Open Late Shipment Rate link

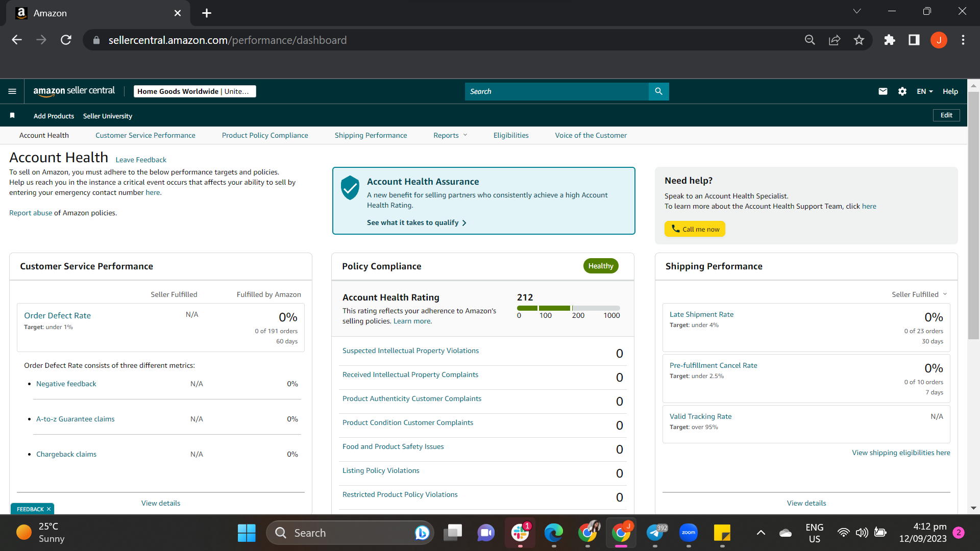701,314
